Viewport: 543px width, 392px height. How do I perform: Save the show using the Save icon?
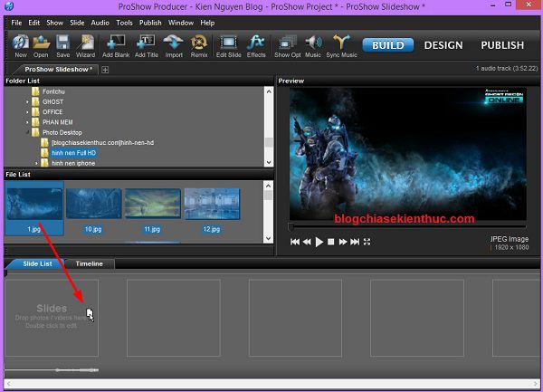coord(63,45)
